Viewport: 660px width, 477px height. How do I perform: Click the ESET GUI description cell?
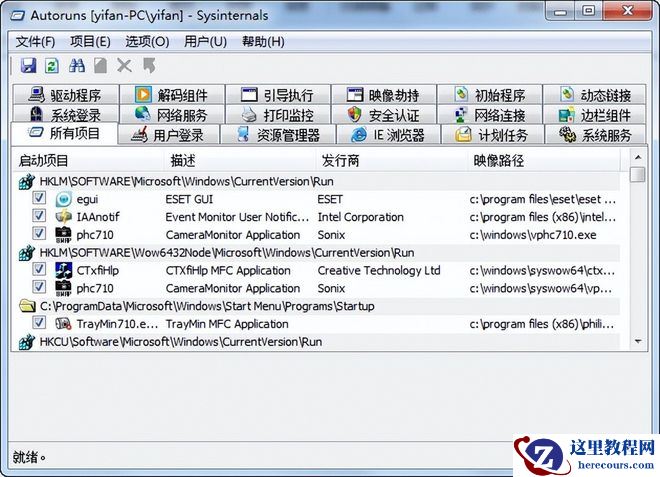pyautogui.click(x=189, y=199)
